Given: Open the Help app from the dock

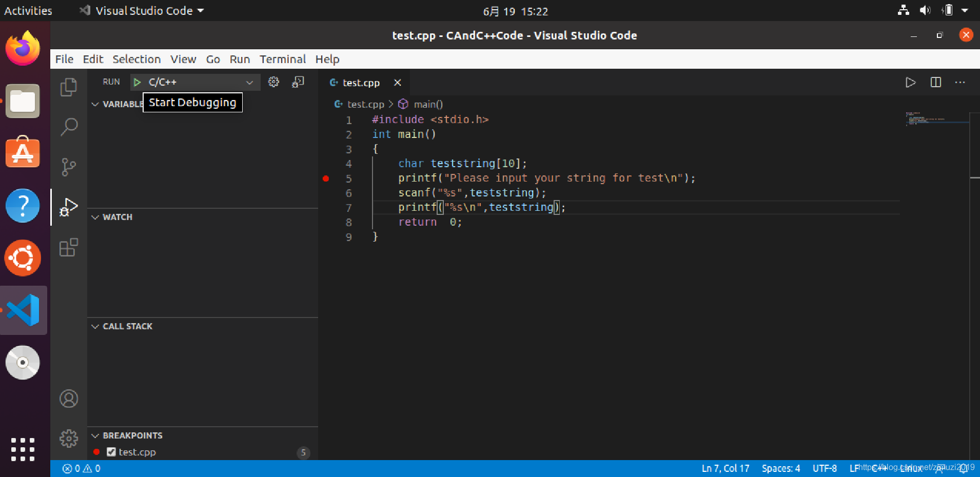Looking at the screenshot, I should point(23,205).
